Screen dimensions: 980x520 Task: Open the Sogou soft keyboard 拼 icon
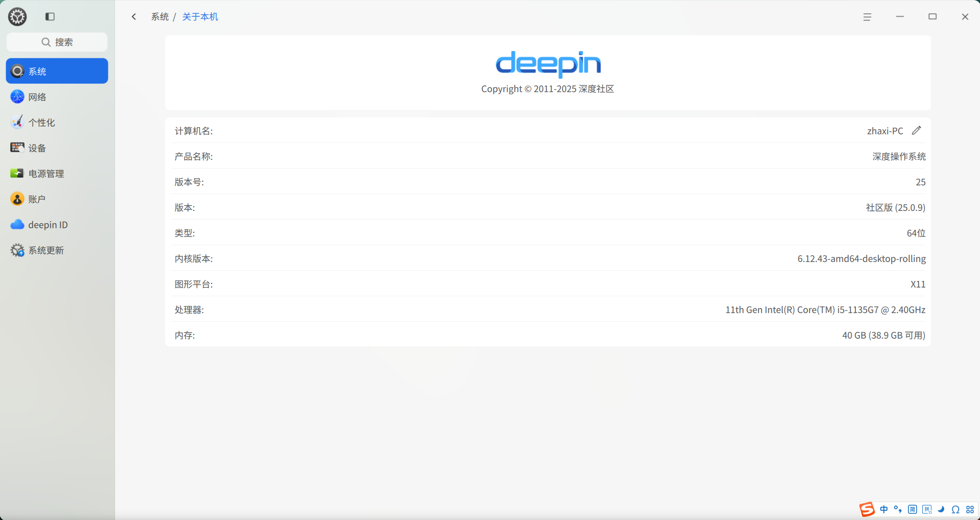(927, 510)
